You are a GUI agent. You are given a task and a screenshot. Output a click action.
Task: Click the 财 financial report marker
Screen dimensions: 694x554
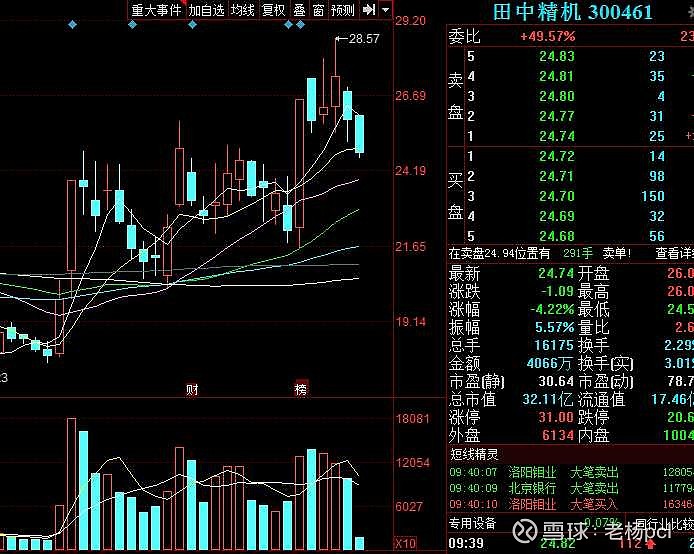coord(192,389)
